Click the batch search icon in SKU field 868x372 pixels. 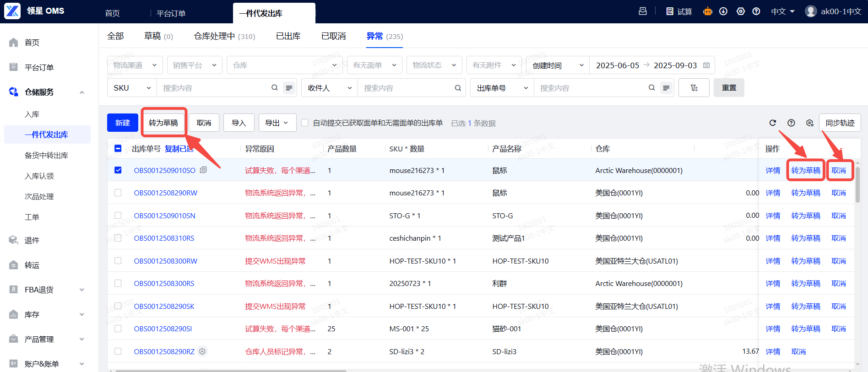click(289, 88)
